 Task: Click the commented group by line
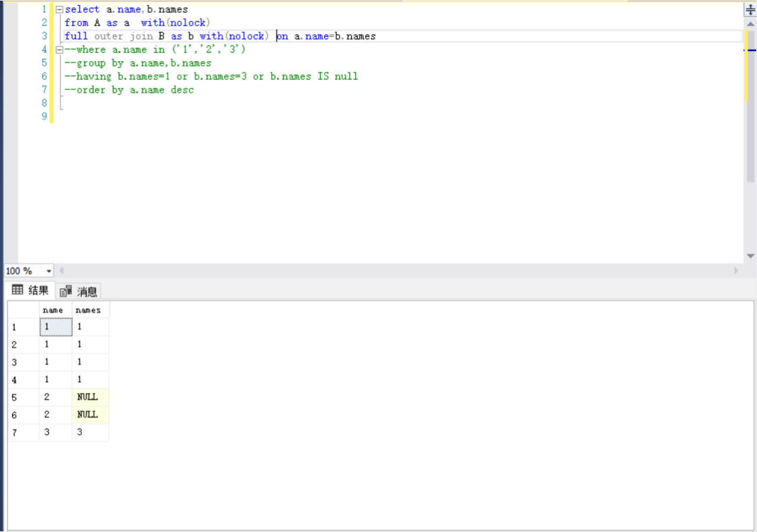138,63
